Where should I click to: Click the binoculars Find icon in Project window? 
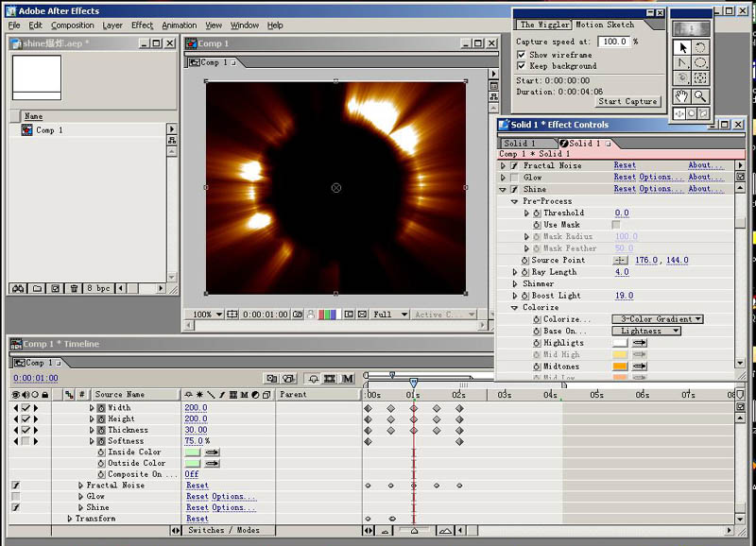[x=18, y=288]
